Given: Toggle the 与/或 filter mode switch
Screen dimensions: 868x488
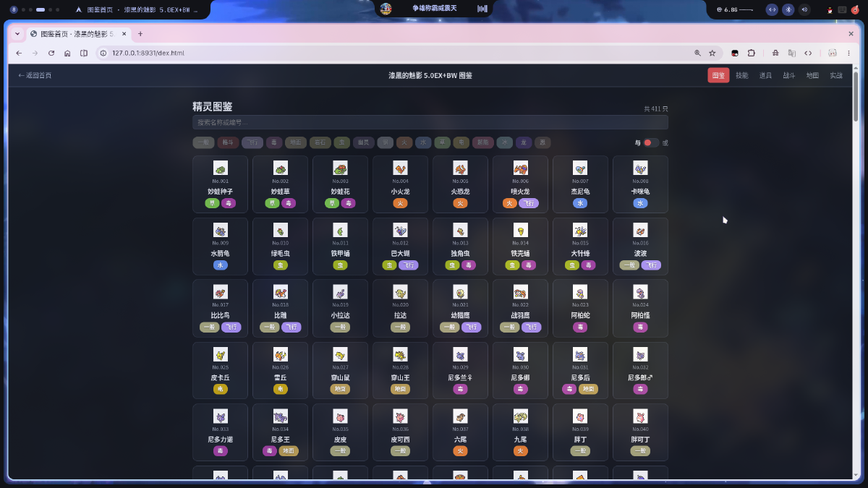Looking at the screenshot, I should pos(651,142).
